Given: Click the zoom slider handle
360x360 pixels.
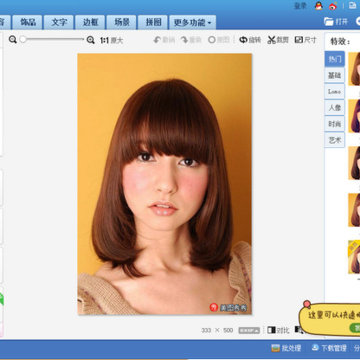Looking at the screenshot, I should click(23, 40).
